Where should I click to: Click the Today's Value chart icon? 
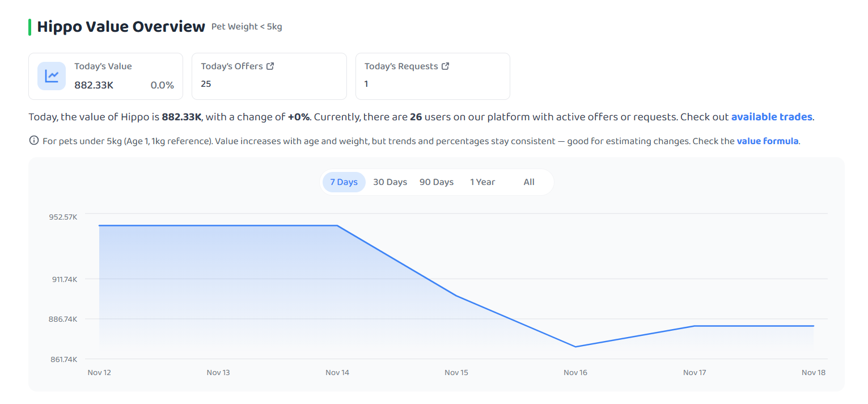pyautogui.click(x=52, y=76)
